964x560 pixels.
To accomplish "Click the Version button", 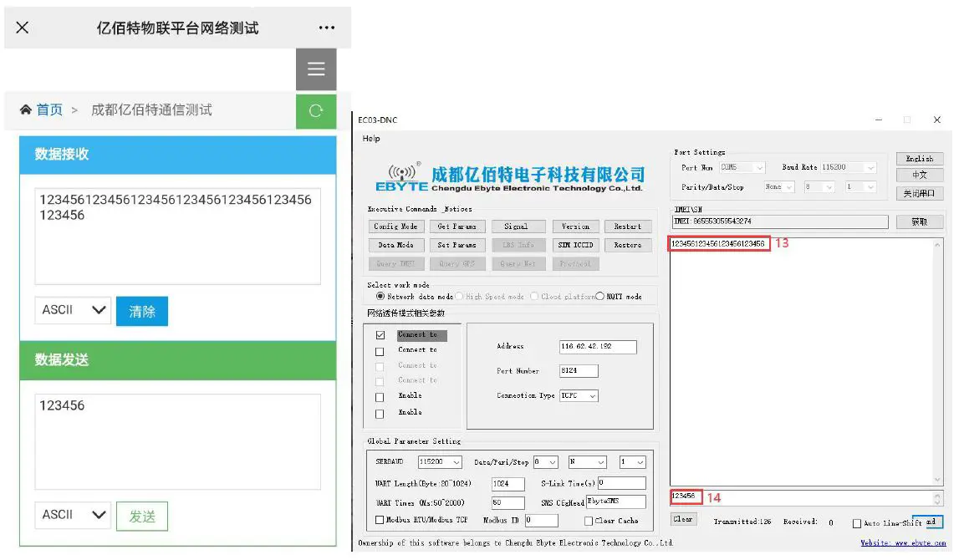I will [x=575, y=227].
